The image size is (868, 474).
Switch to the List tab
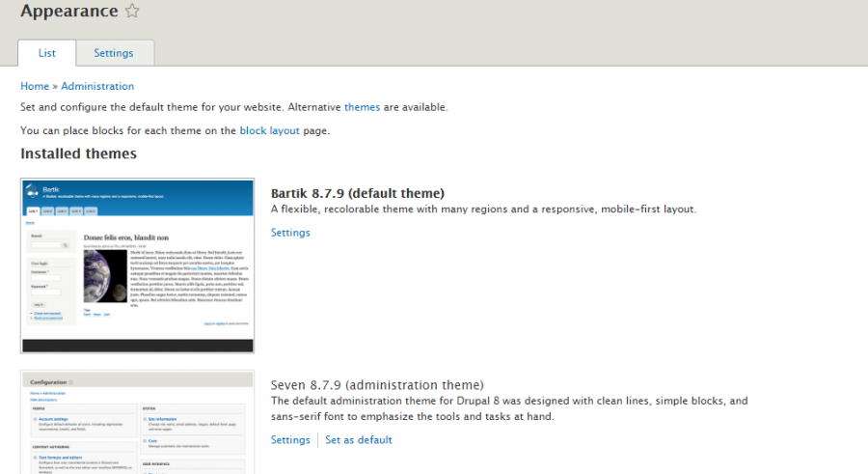coord(47,53)
